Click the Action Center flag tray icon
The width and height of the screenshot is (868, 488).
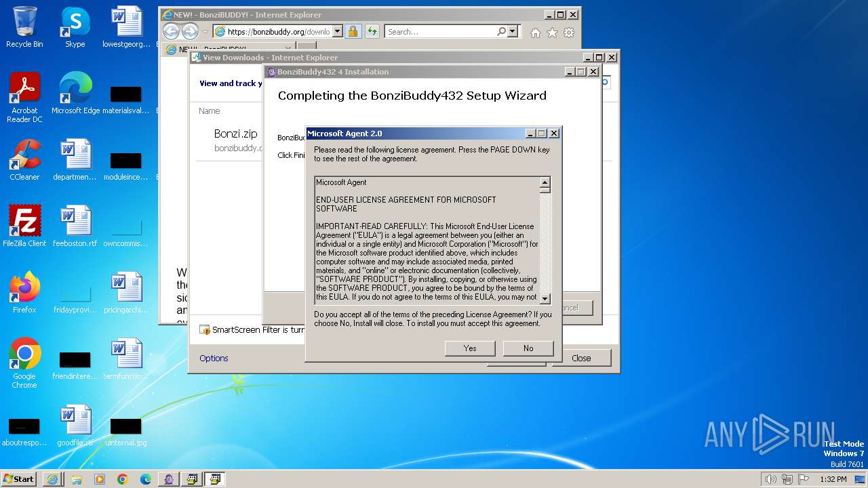click(803, 479)
